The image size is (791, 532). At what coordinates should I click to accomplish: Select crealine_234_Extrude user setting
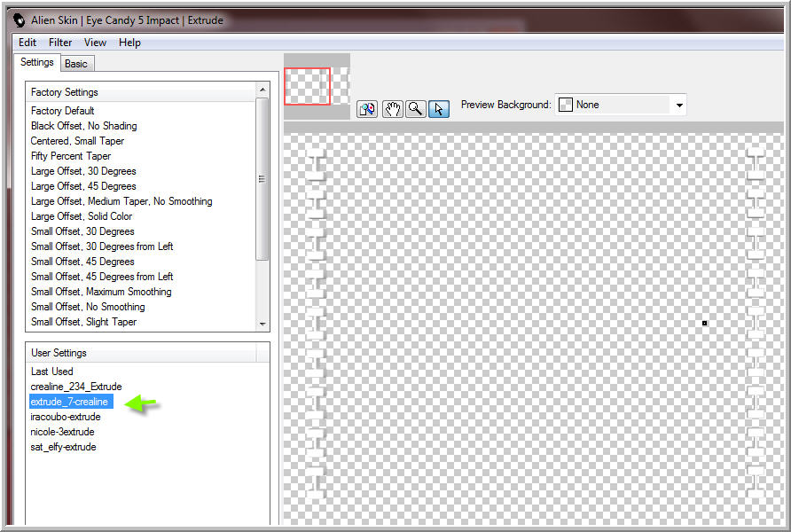76,387
